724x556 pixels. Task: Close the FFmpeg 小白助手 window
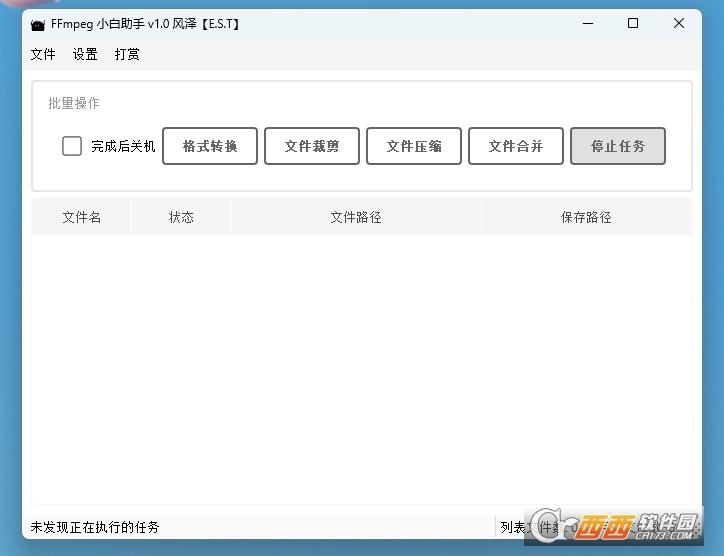[x=679, y=23]
